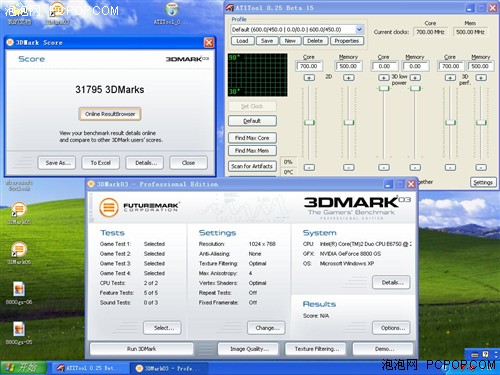500x375 pixels.
Task: Click Change settings button in 3DMark03
Action: pyautogui.click(x=266, y=328)
